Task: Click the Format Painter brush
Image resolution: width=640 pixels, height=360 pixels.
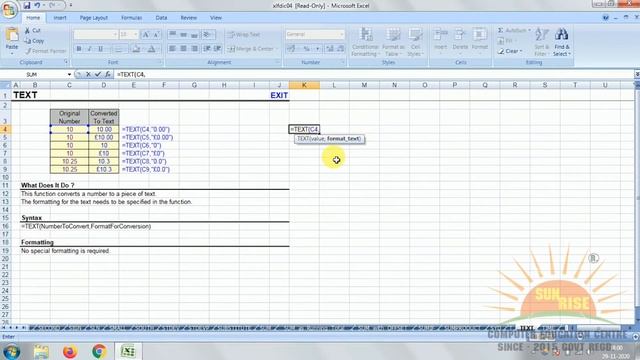Action: [46, 51]
